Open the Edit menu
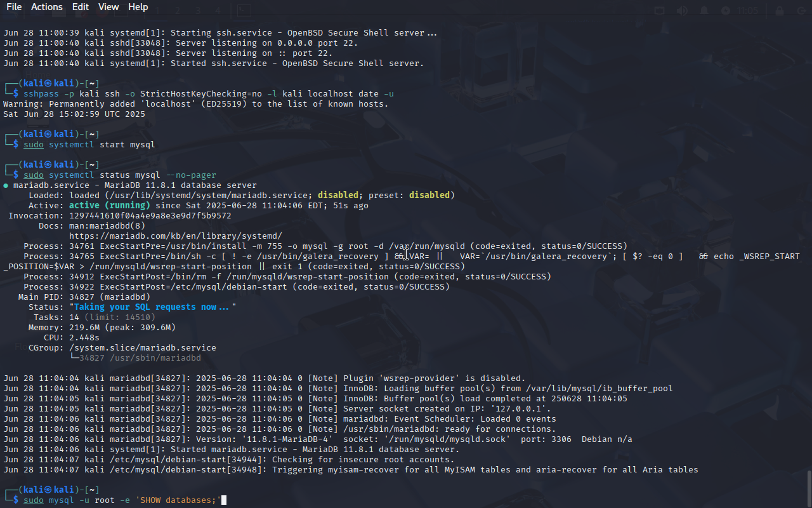The height and width of the screenshot is (508, 812). pyautogui.click(x=81, y=7)
